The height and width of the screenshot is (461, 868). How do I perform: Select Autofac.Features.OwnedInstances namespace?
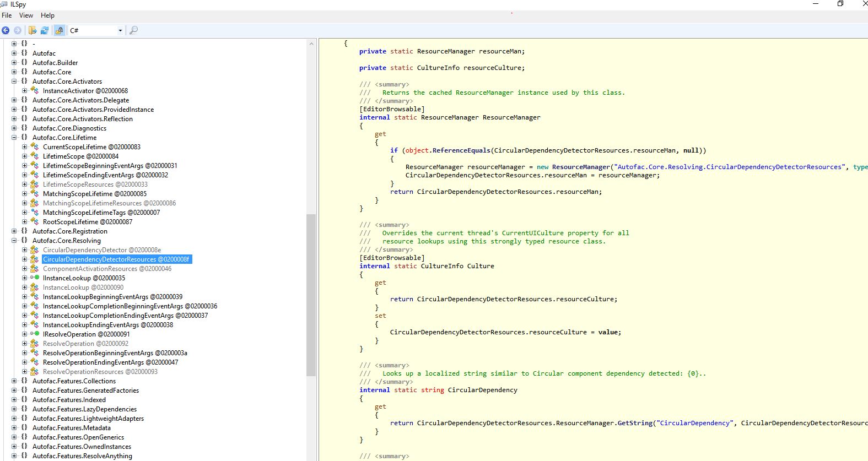[82, 447]
